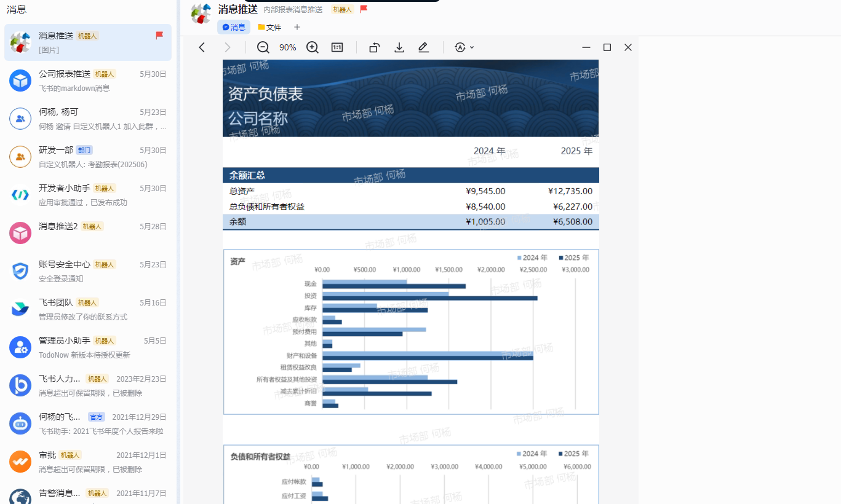The width and height of the screenshot is (841, 504).
Task: Click the 90% zoom level value
Action: [x=287, y=47]
